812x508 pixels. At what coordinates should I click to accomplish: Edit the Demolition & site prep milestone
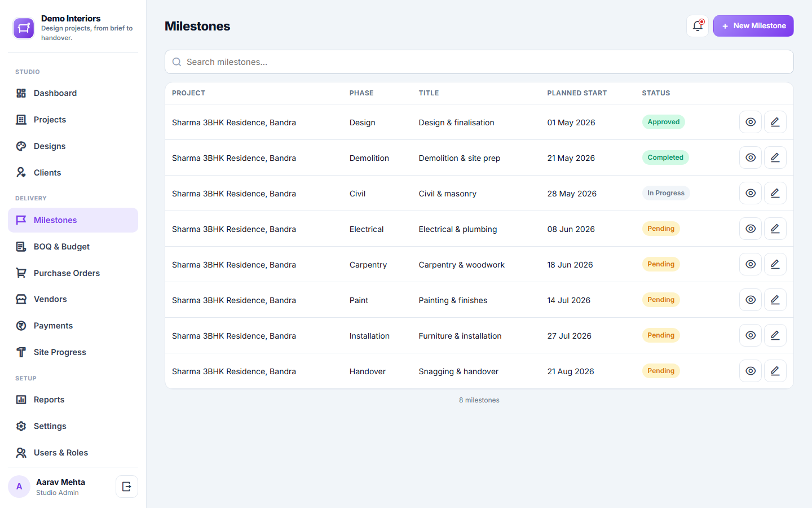(775, 157)
